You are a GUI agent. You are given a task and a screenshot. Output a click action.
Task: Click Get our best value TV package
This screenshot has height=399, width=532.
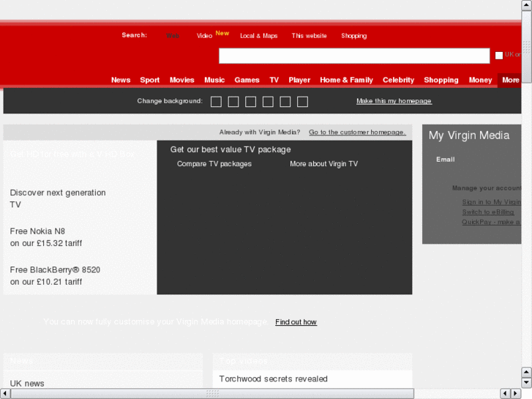231,149
